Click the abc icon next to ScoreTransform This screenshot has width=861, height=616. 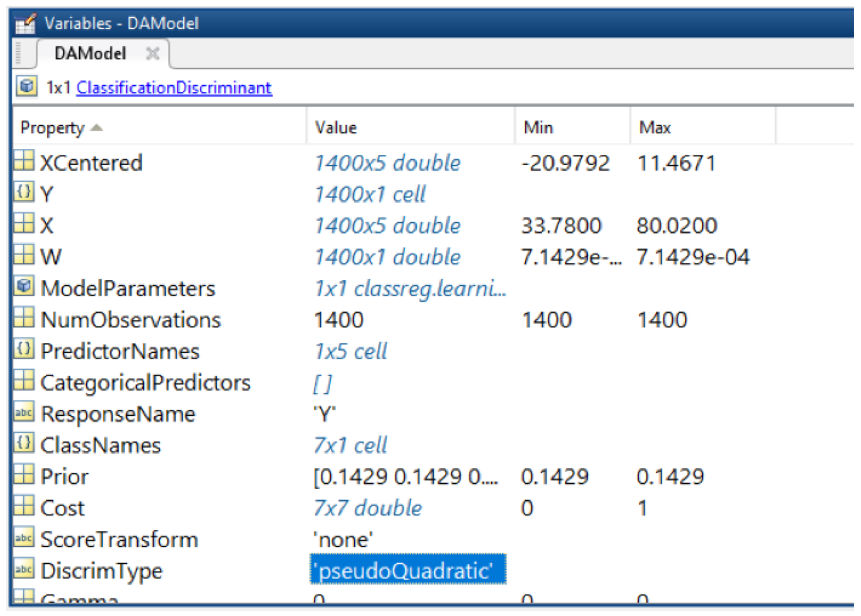(24, 537)
